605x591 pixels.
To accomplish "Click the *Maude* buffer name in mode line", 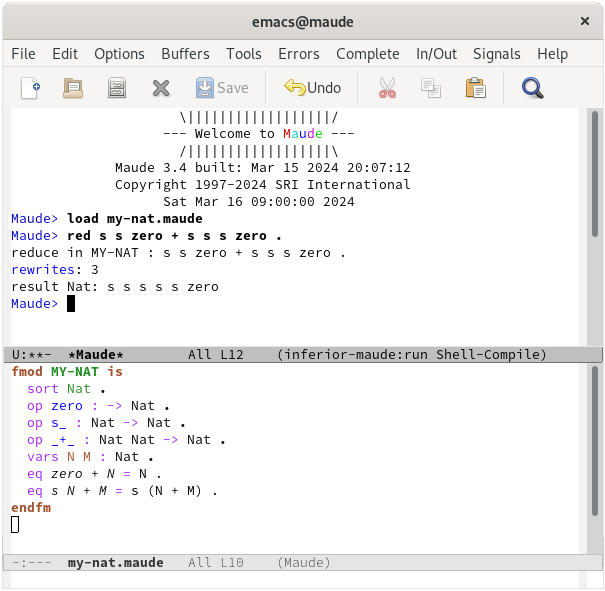I will click(96, 355).
